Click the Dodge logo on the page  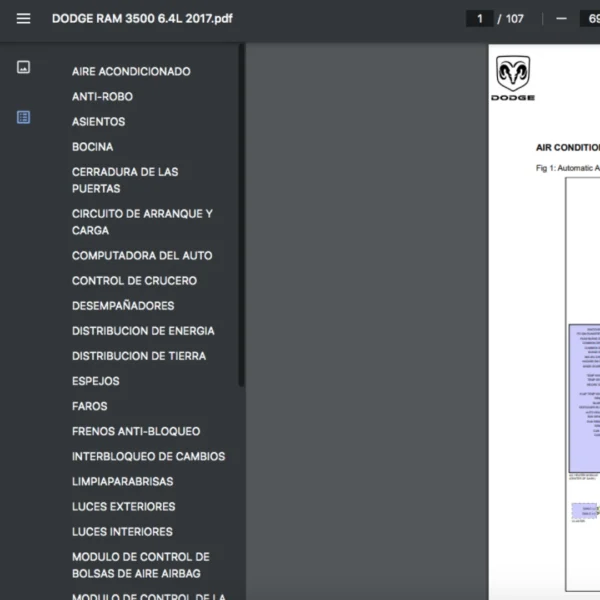tap(513, 78)
